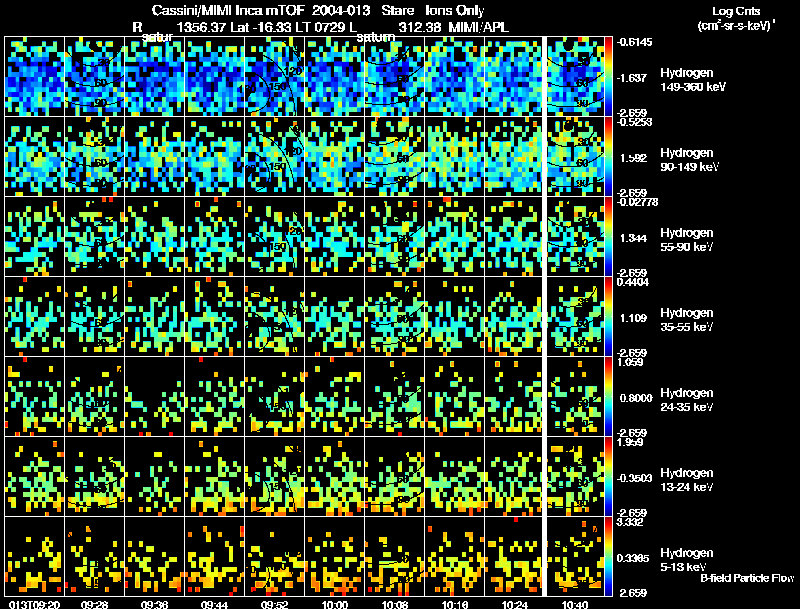This screenshot has height=609, width=800.
Task: Click the Hydrogen 55-90 keV row label
Action: pos(687,240)
